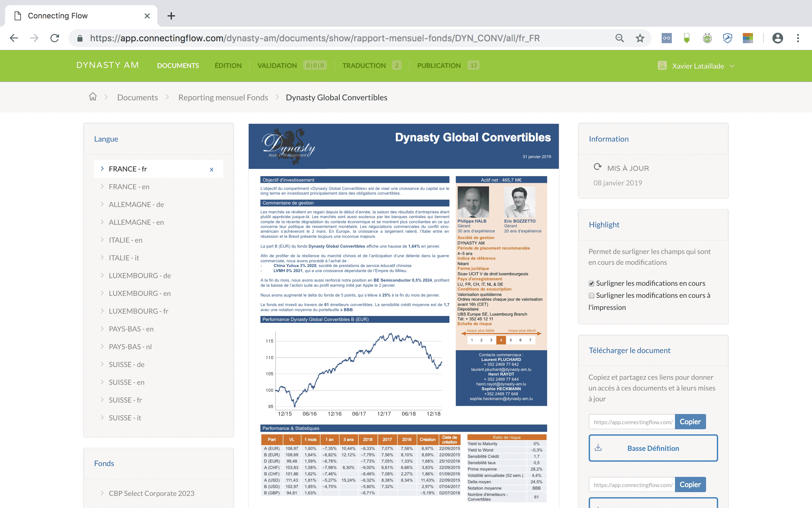Go to Documents breadcrumb
812x508 pixels.
pyautogui.click(x=137, y=97)
